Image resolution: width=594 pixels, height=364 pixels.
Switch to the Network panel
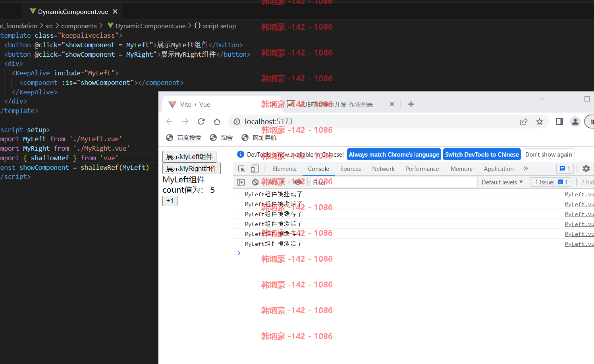[x=383, y=169]
